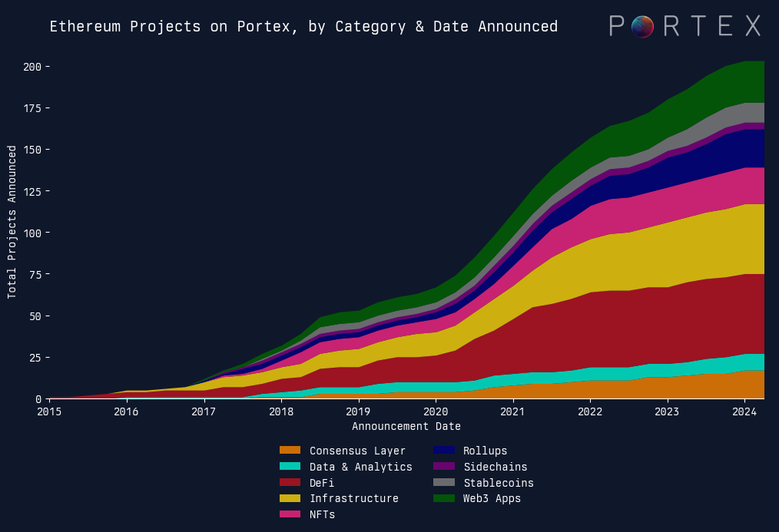
Task: Click the 2016 x-axis tick label
Action: (126, 411)
